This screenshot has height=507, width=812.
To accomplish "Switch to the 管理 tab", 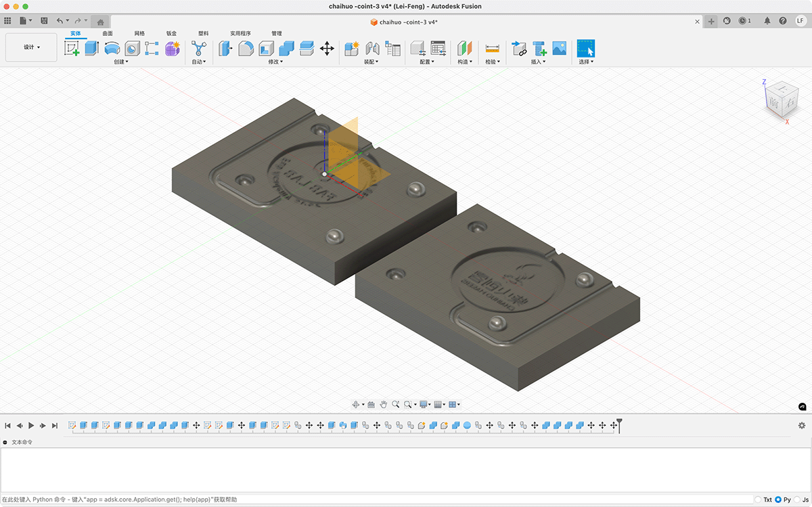I will 277,33.
